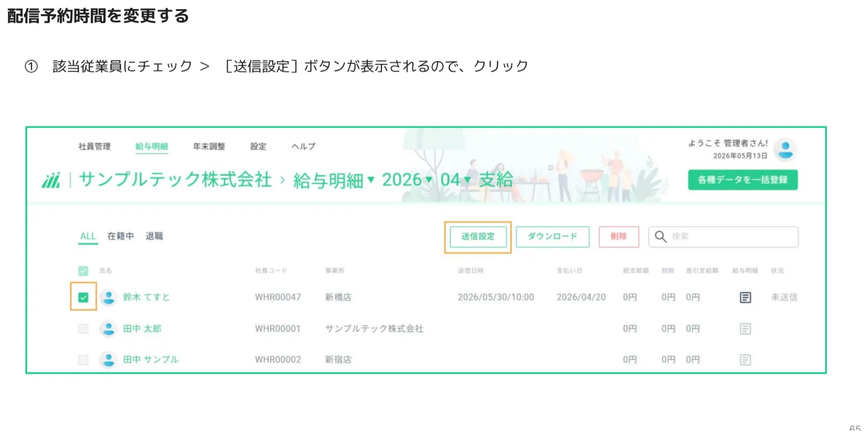The width and height of the screenshot is (868, 438).
Task: Click サンプルテック株式会社 in the green page title
Action: tap(175, 179)
